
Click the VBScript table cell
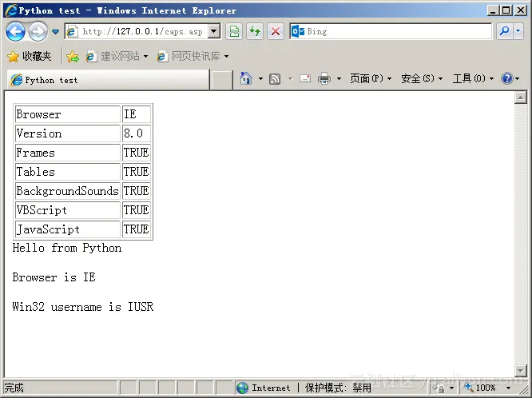[x=68, y=210]
